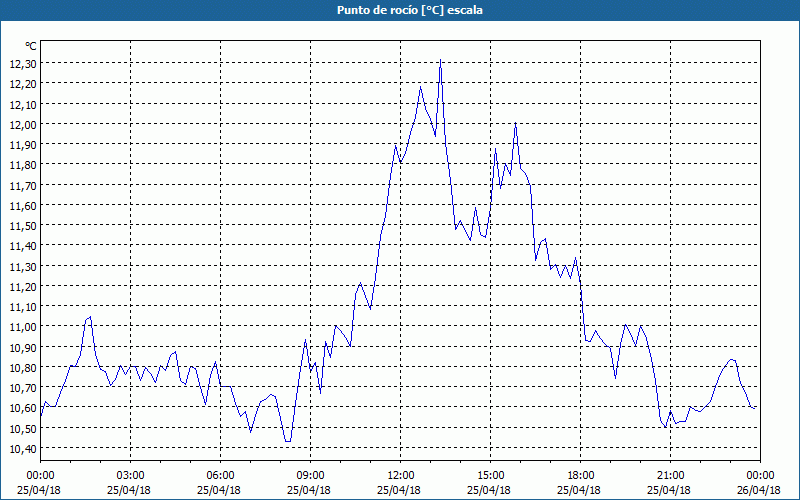800x500 pixels.
Task: Click the 11,70 y-axis label
Action: 23,185
